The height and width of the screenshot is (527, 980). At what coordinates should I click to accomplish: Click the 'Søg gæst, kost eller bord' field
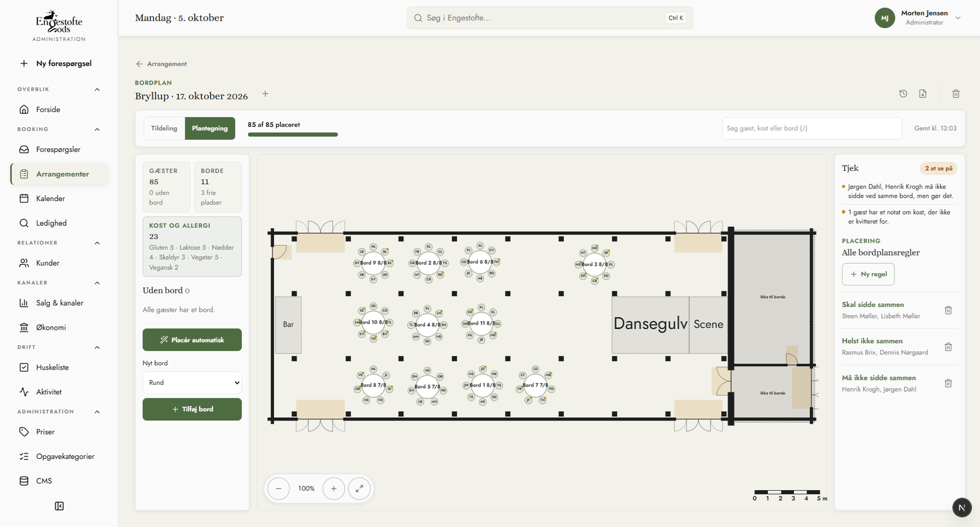pos(812,128)
